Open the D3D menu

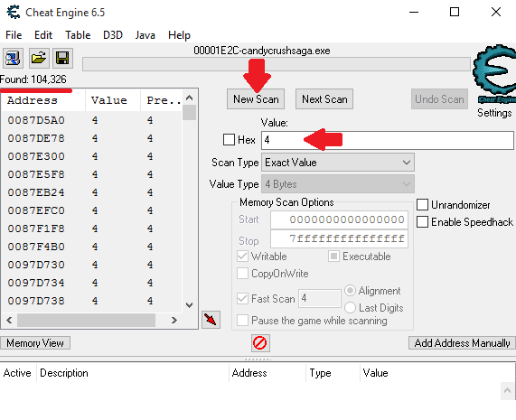[x=113, y=35]
